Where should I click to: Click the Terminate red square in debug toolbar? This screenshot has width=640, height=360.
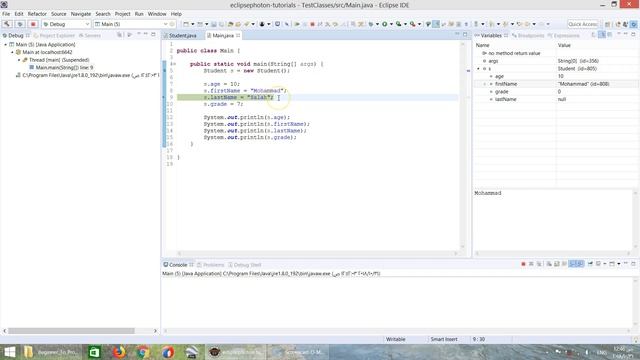[x=312, y=24]
